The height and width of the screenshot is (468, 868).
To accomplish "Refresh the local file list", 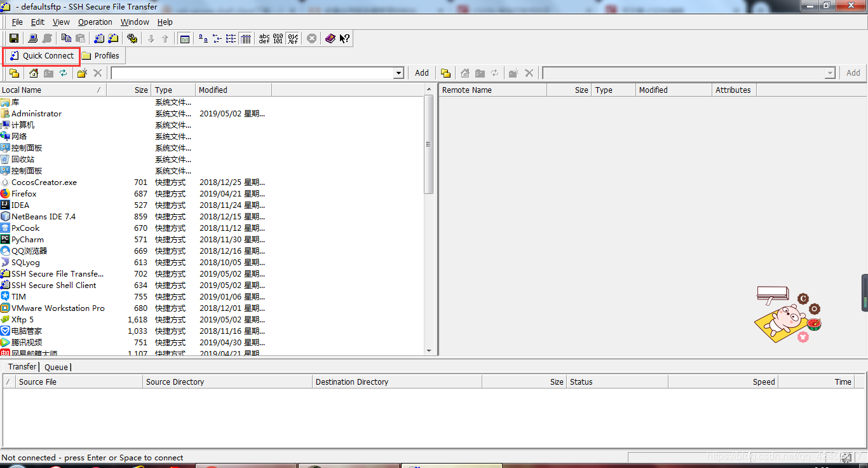I will pyautogui.click(x=64, y=73).
